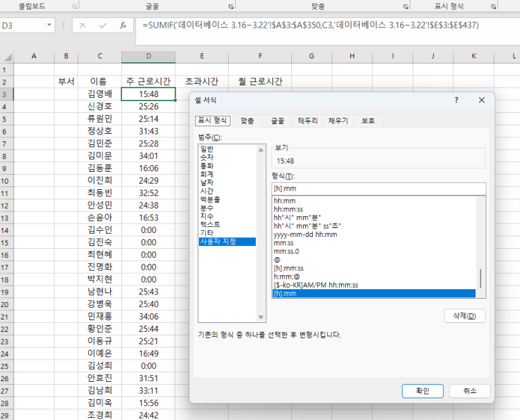The image size is (520, 420).
Task: Select 회계 category
Action: 227,174
